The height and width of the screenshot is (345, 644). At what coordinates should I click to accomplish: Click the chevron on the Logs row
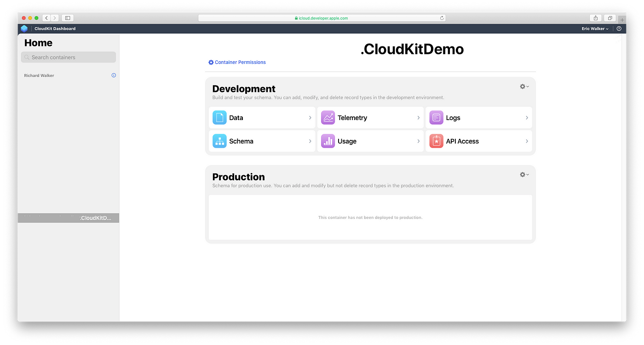(x=527, y=118)
